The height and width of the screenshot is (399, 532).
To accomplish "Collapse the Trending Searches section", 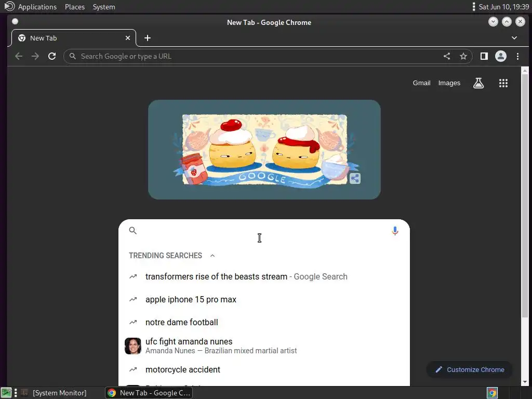I will click(x=212, y=256).
